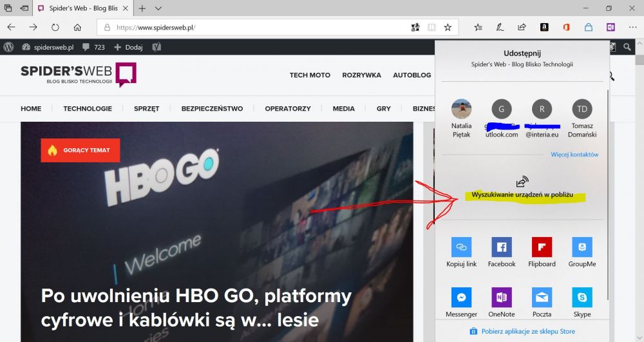Viewport: 644px width, 342px height.
Task: Click Pobierz aplikacje ze sklepu Store
Action: [x=522, y=331]
